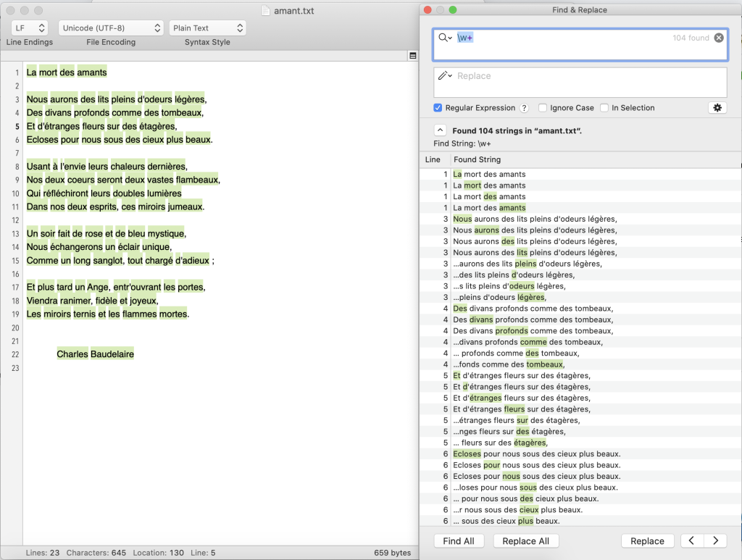Screen dimensions: 742x560
Task: Focus the Replace text field
Action: pos(580,83)
